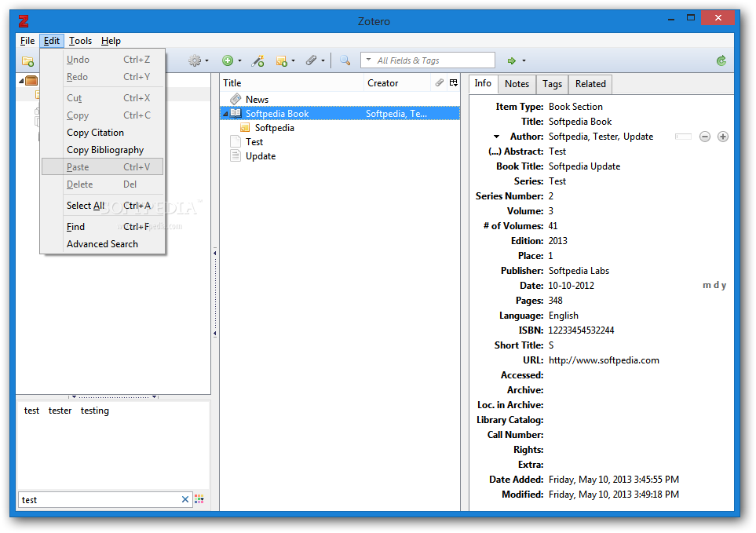
Task: Click the New Note icon
Action: (282, 60)
